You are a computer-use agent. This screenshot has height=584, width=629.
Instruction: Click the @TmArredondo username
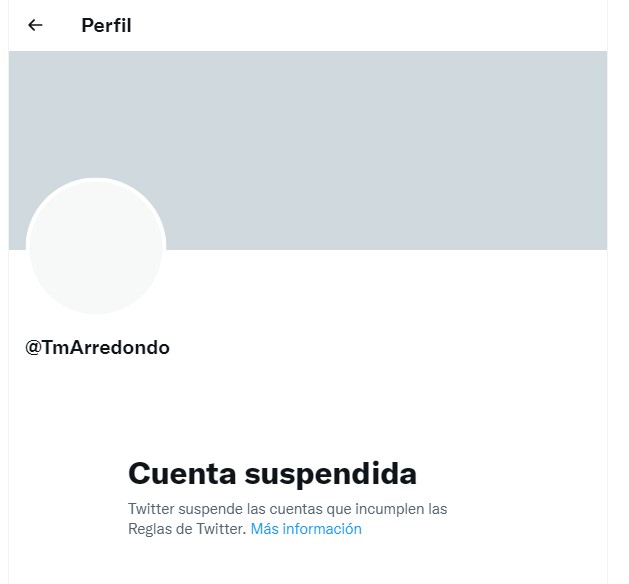pos(97,347)
